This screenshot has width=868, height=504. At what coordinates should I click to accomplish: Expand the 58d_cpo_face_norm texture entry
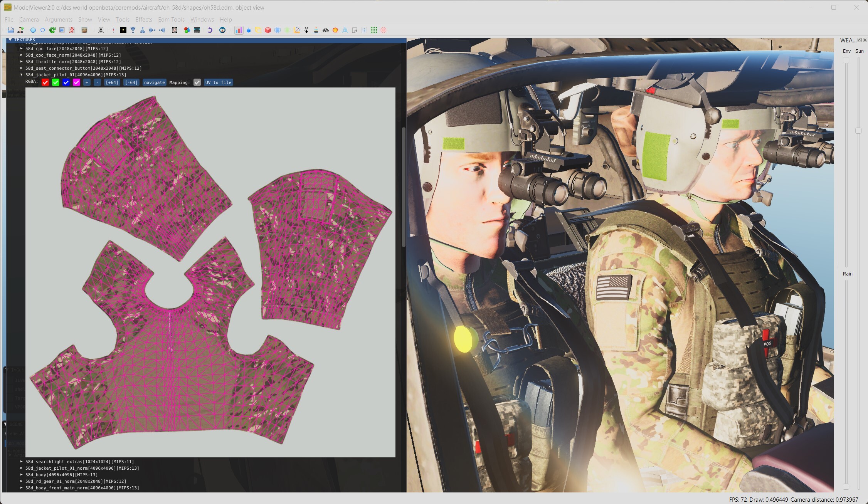tap(22, 55)
